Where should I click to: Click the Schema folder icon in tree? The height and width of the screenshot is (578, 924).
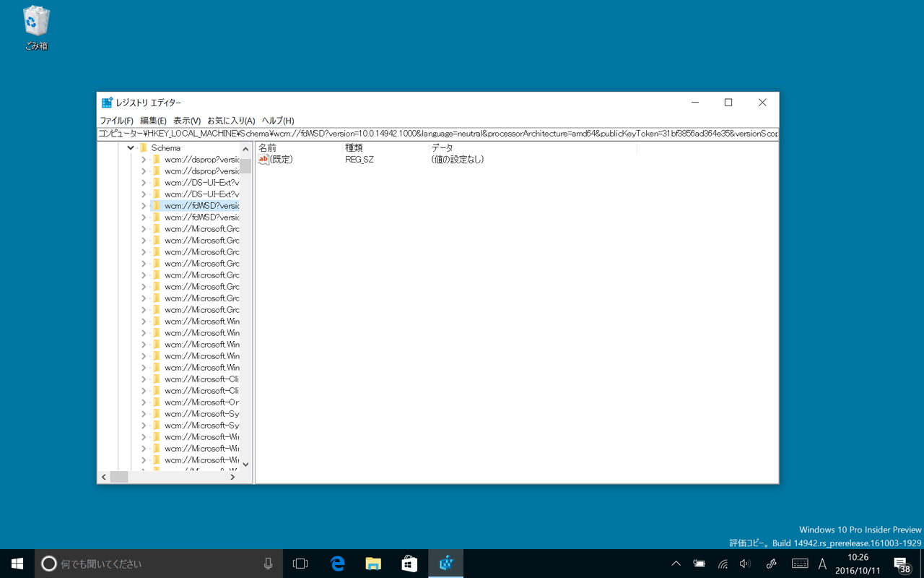click(x=143, y=148)
